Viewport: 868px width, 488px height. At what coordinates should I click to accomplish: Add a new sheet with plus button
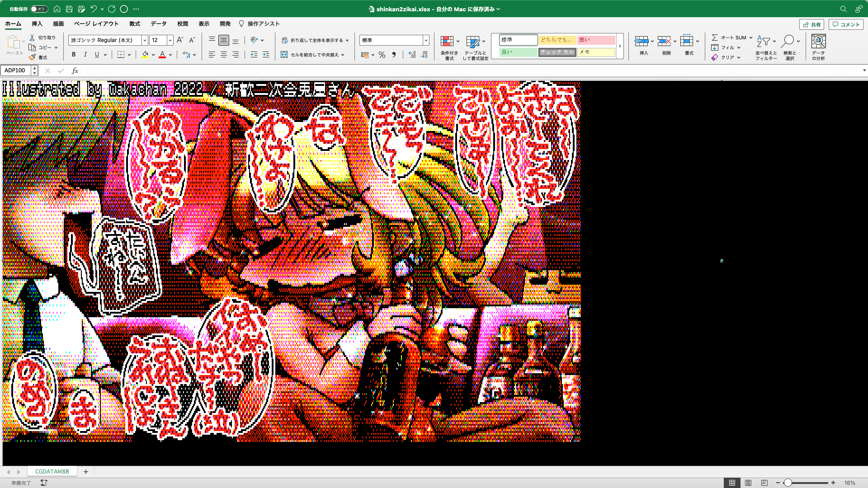coord(86,471)
